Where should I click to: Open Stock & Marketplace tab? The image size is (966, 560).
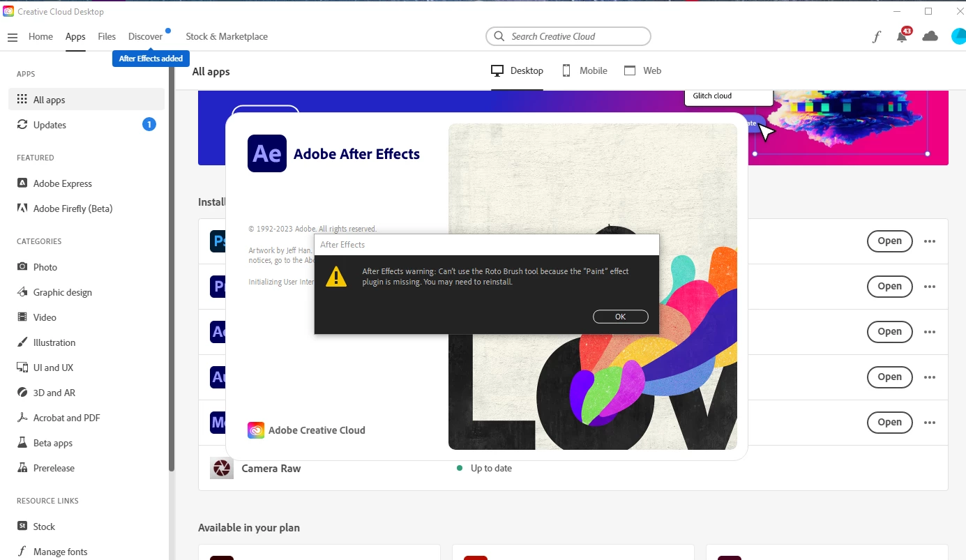227,36
